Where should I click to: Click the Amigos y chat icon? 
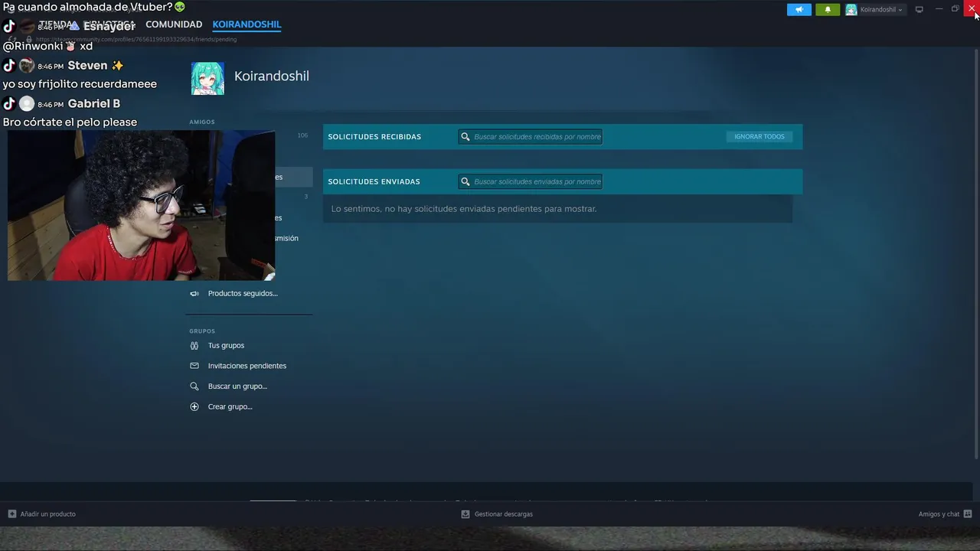(x=968, y=514)
